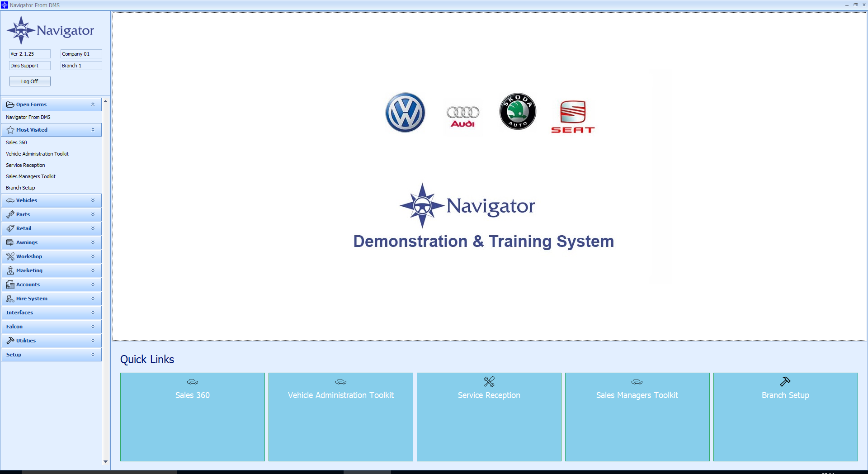Image resolution: width=868 pixels, height=474 pixels.
Task: Click the Marketing person icon
Action: pyautogui.click(x=10, y=270)
